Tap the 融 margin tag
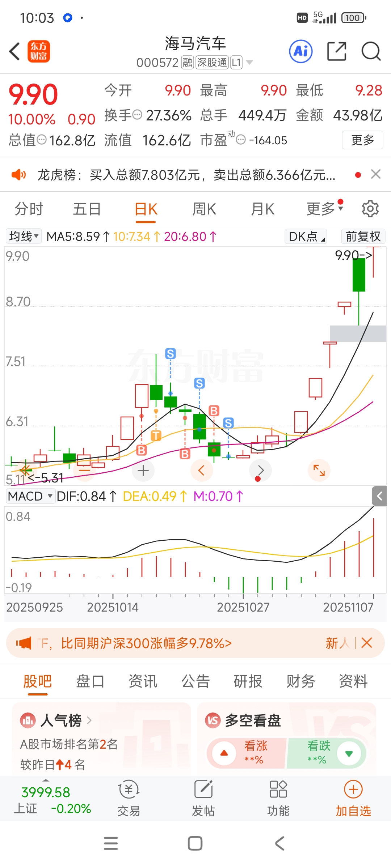Image resolution: width=391 pixels, height=868 pixels. tap(188, 63)
